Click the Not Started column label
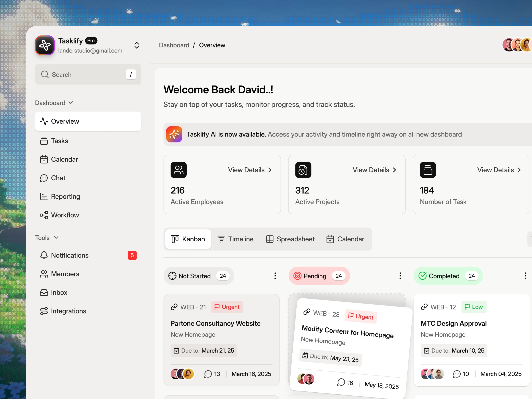The height and width of the screenshot is (399, 532). 195,276
